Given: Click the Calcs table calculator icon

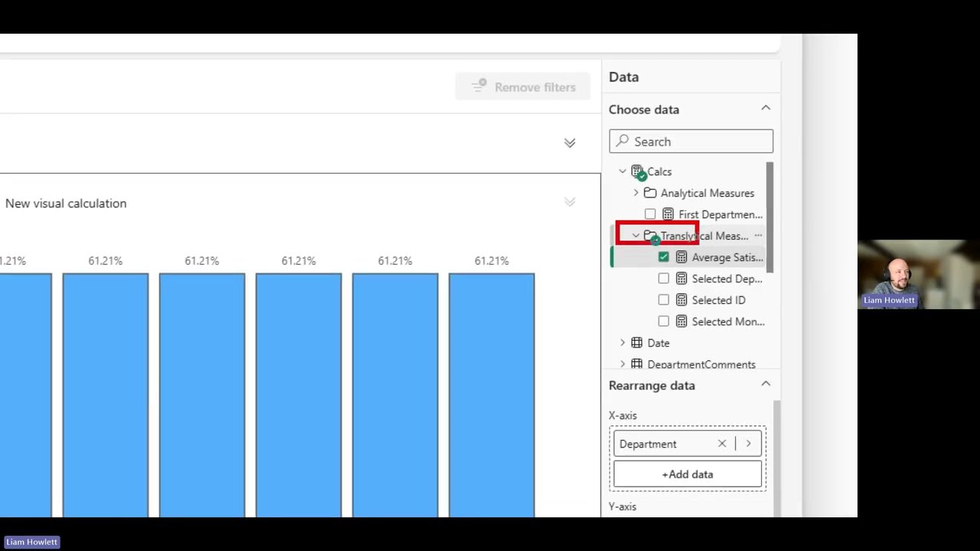Looking at the screenshot, I should 637,171.
